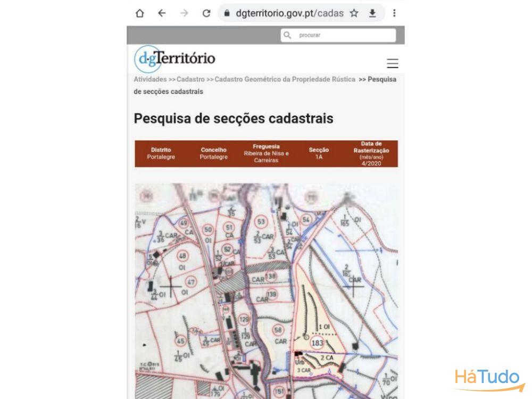Click the download icon in toolbar
The image size is (532, 399).
point(372,13)
